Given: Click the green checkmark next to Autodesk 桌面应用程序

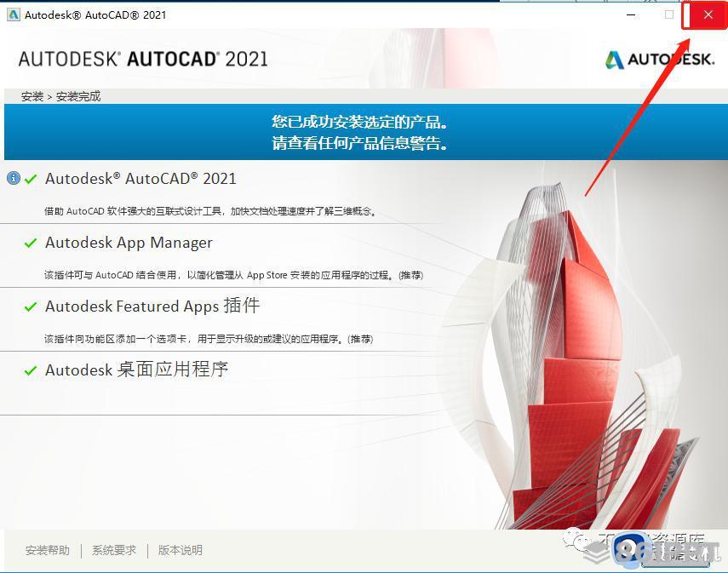Looking at the screenshot, I should [x=31, y=370].
